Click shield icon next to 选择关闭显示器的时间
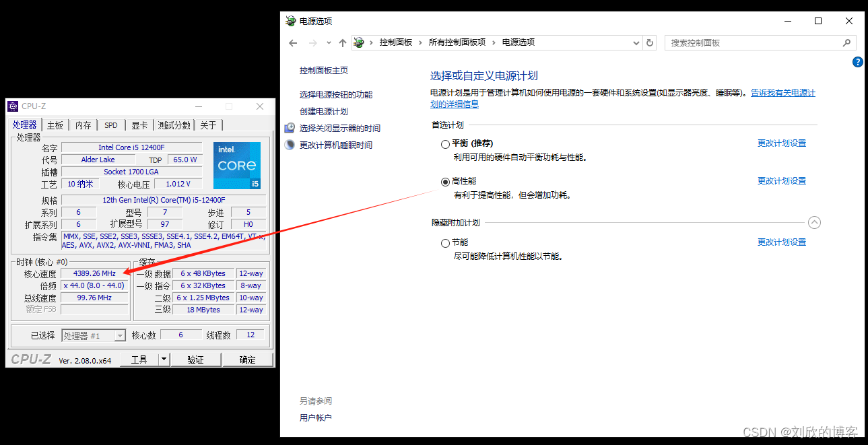The image size is (868, 445). coord(290,128)
